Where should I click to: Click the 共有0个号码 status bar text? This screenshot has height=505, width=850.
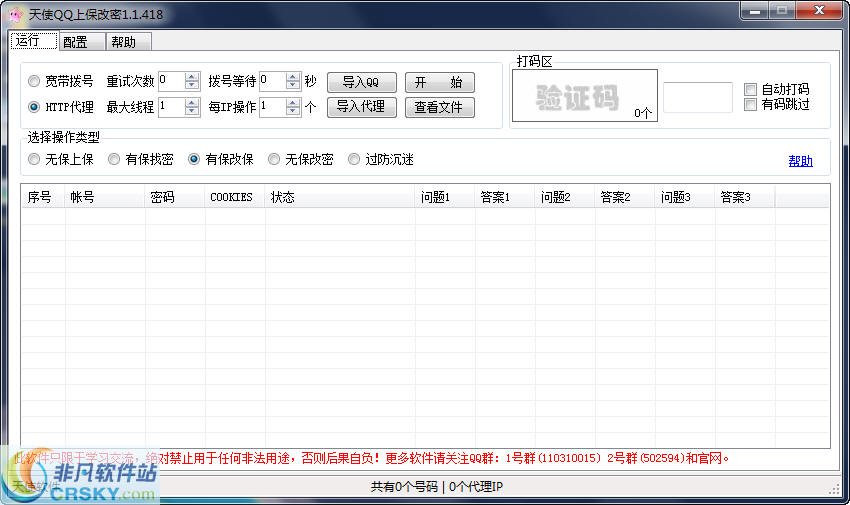point(404,487)
